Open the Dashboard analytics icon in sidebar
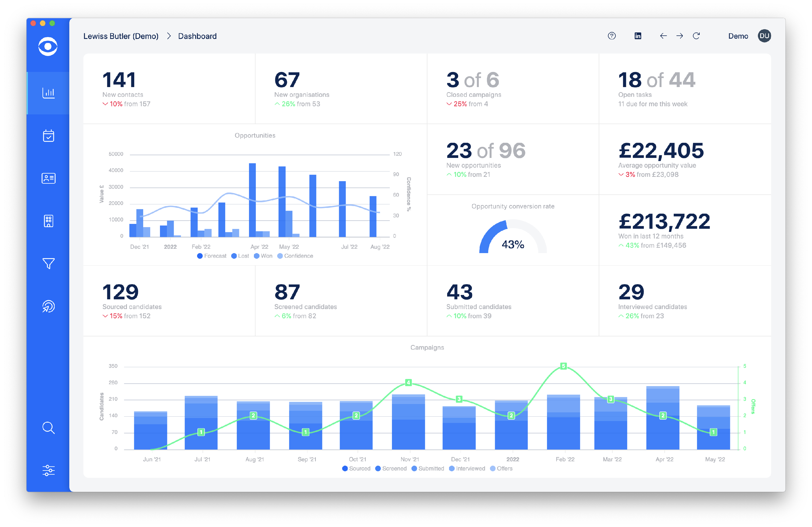 pos(49,93)
